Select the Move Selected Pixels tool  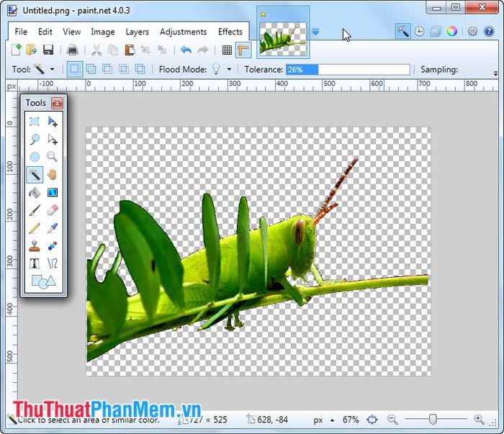[x=53, y=122]
